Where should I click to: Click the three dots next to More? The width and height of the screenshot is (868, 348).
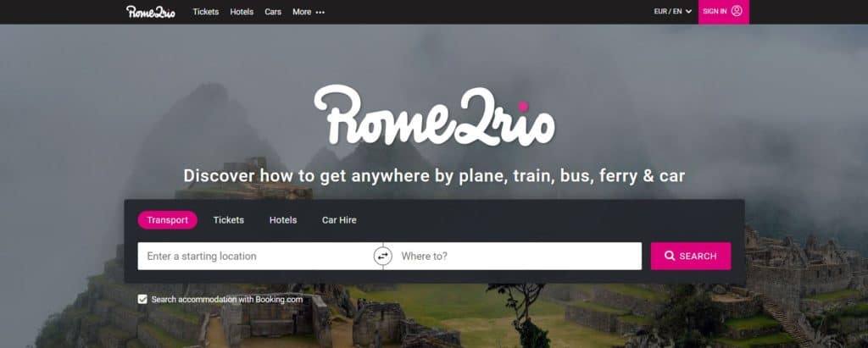(x=320, y=12)
